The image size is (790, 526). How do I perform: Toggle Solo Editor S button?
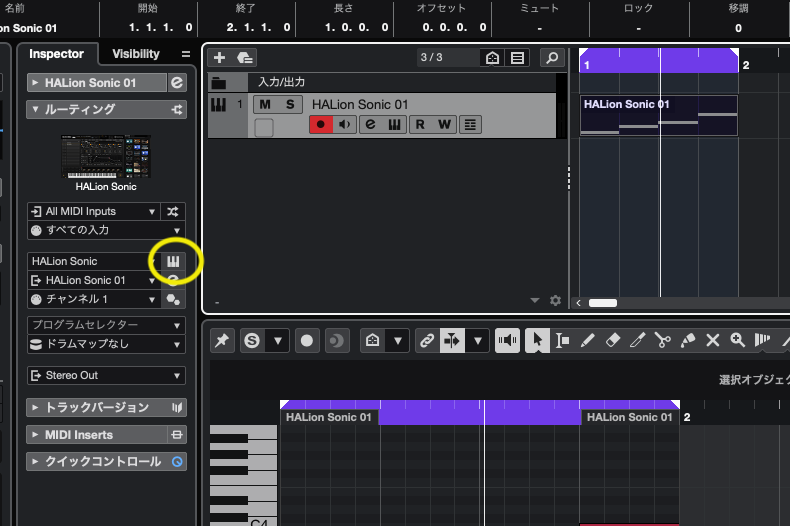(252, 341)
